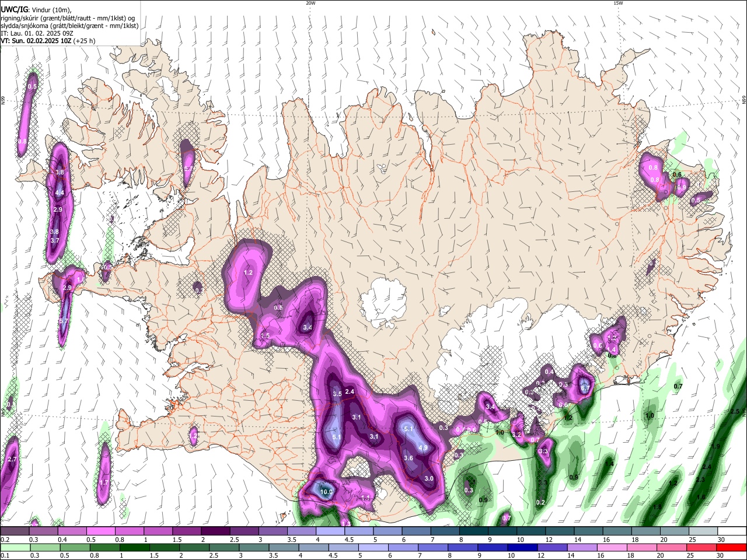The height and width of the screenshot is (560, 747).
Task: Select the bright pink 0.5–0.8 snow legend swatch
Action: [x=100, y=531]
